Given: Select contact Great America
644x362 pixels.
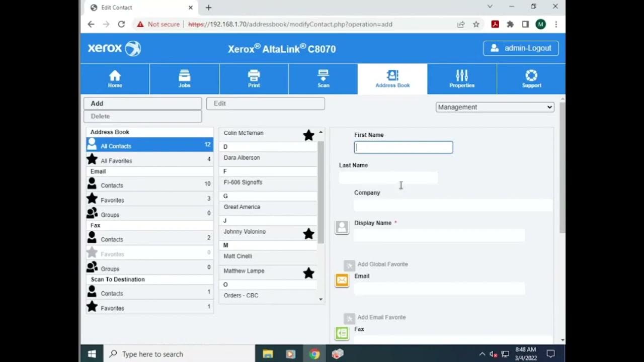Looking at the screenshot, I should pyautogui.click(x=242, y=207).
